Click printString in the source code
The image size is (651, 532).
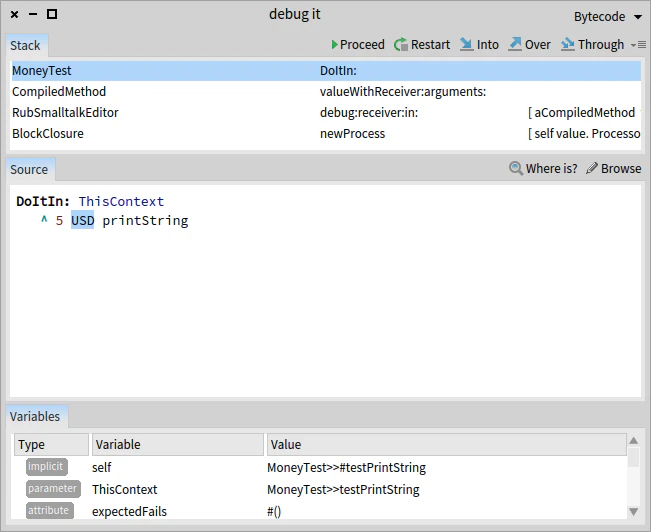tap(145, 221)
